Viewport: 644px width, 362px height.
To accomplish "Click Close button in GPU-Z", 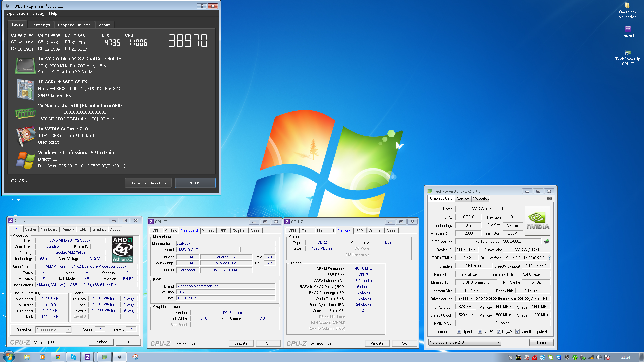I will pyautogui.click(x=541, y=343).
